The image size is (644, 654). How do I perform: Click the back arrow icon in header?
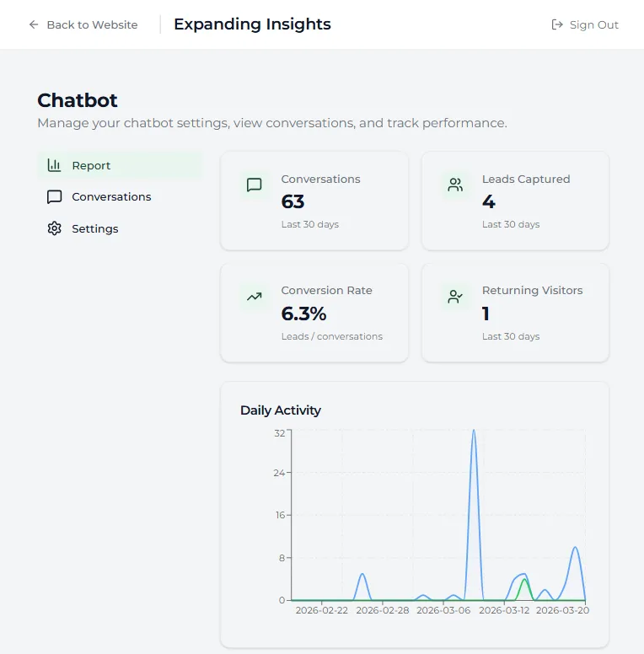coord(34,24)
